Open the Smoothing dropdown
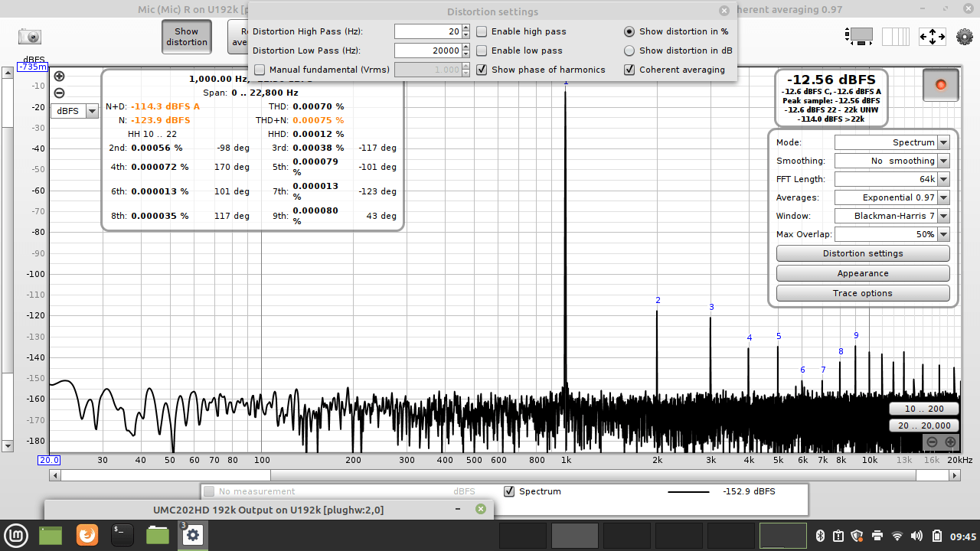 [892, 161]
